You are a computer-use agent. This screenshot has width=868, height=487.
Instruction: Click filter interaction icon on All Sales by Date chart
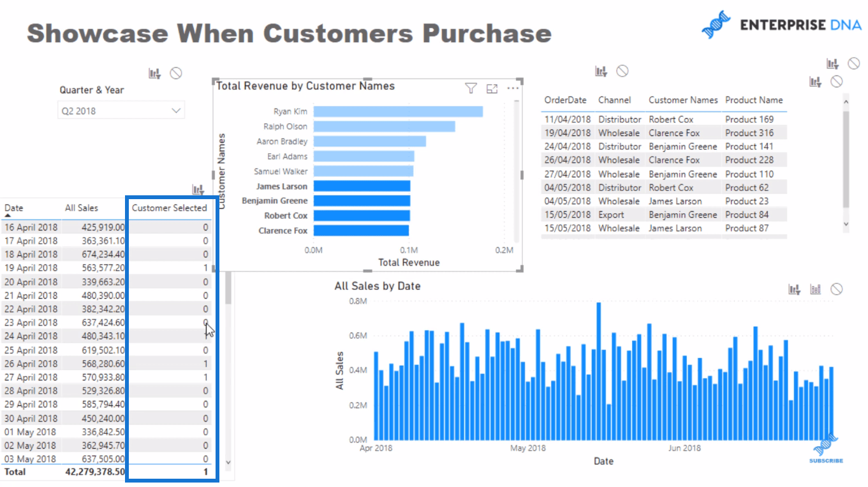[794, 289]
